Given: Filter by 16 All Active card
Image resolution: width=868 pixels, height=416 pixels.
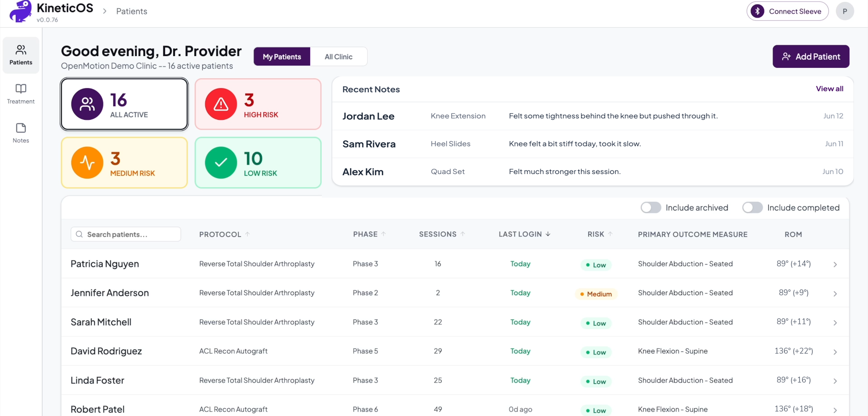Looking at the screenshot, I should (x=124, y=104).
